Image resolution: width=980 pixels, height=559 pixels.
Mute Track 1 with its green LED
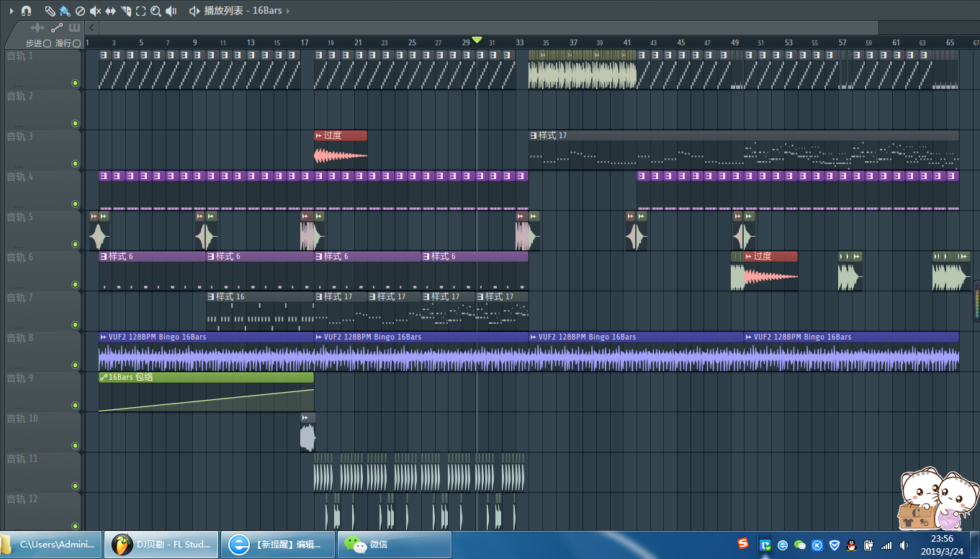coord(75,83)
